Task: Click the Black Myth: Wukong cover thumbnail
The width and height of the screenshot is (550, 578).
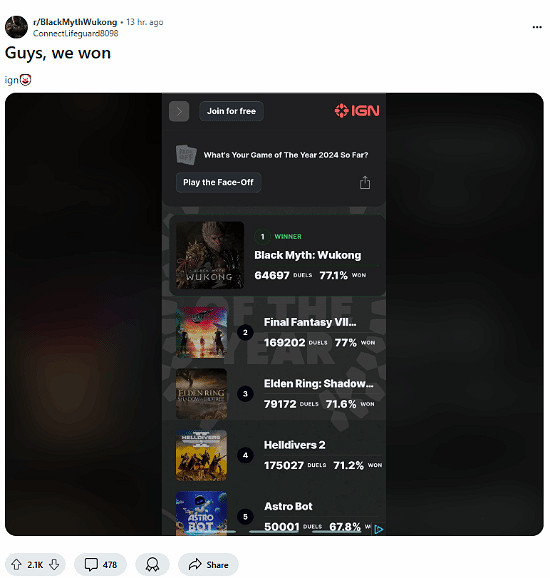Action: (x=210, y=255)
